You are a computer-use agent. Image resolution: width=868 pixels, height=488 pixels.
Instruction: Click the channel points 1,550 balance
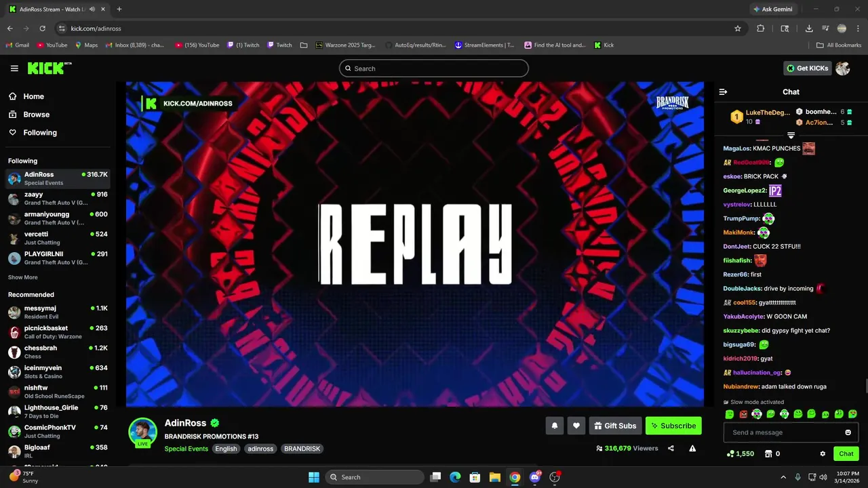(x=740, y=453)
